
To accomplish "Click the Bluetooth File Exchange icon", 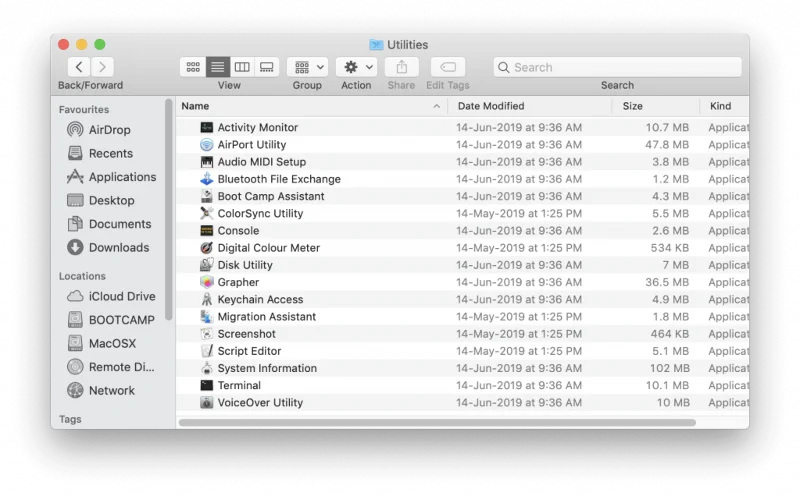I will (x=207, y=179).
